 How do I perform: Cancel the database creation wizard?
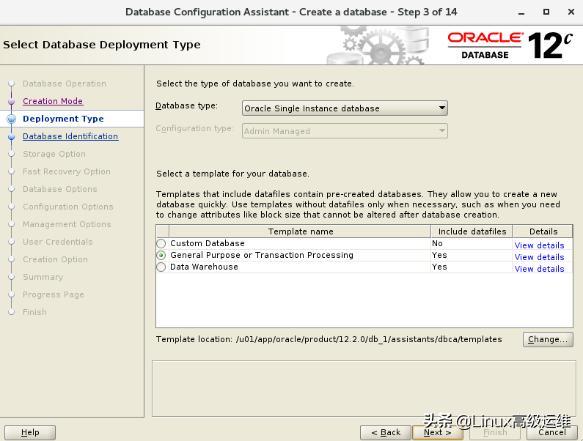[552, 432]
